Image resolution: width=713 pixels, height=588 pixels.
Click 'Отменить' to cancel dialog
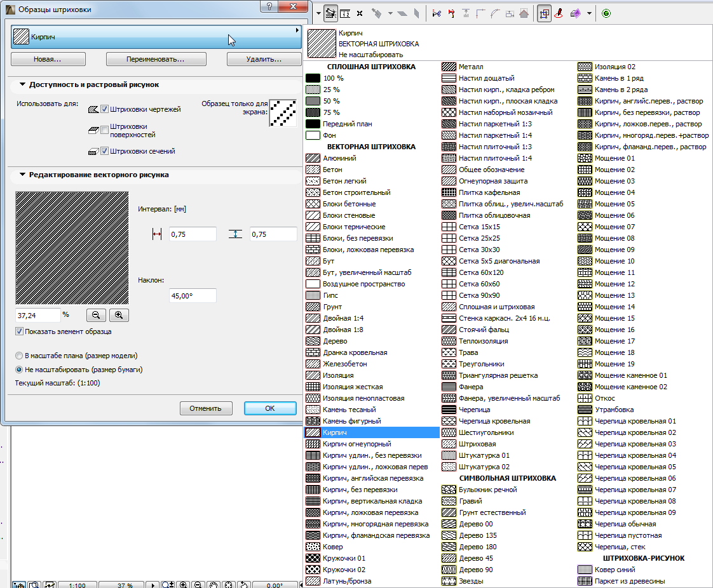tap(206, 408)
